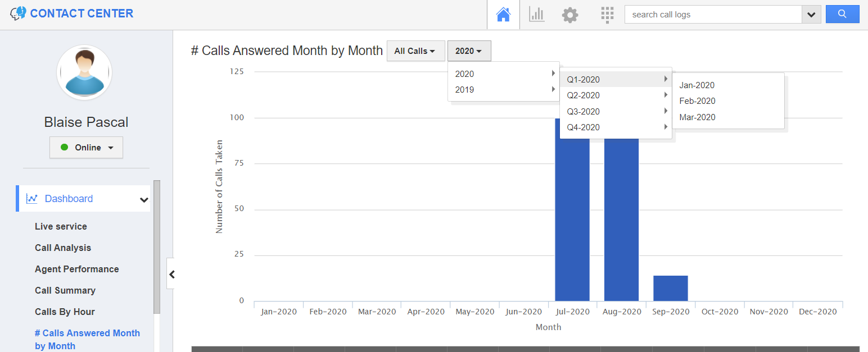The width and height of the screenshot is (868, 352).
Task: Open the All Calls filter dropdown
Action: [415, 51]
